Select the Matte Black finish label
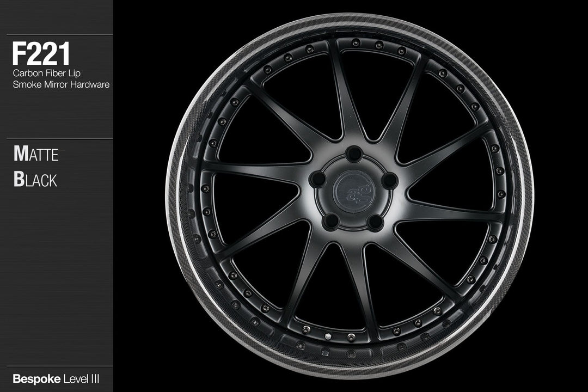588x392 pixels. (x=35, y=165)
